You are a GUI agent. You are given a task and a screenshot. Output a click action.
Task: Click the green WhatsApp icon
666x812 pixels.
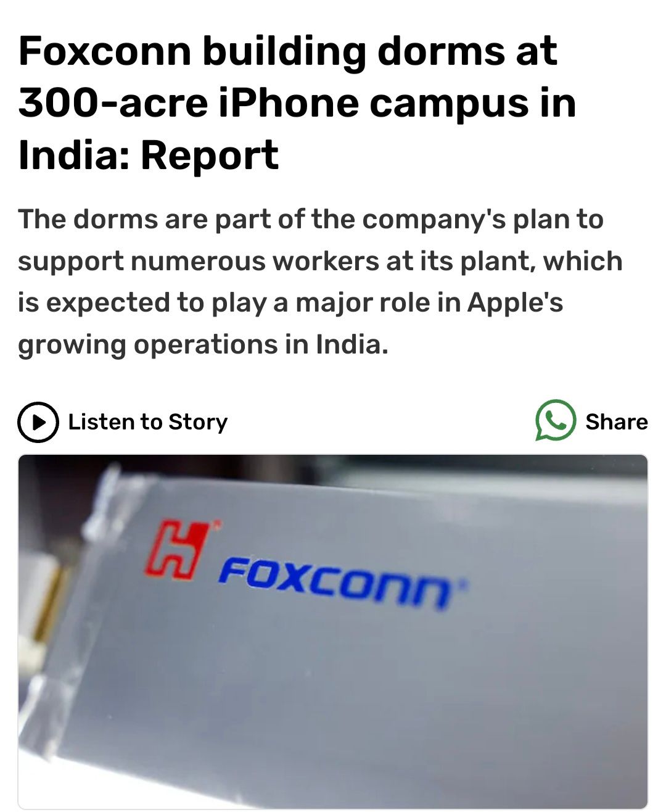click(556, 421)
